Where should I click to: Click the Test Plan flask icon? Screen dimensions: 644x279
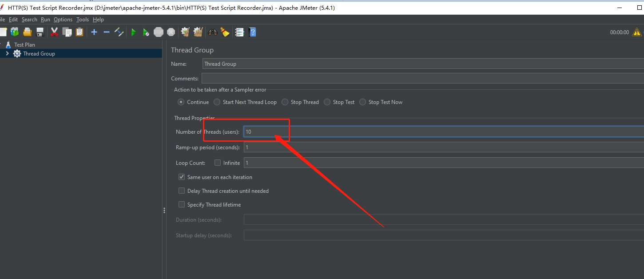click(x=8, y=44)
